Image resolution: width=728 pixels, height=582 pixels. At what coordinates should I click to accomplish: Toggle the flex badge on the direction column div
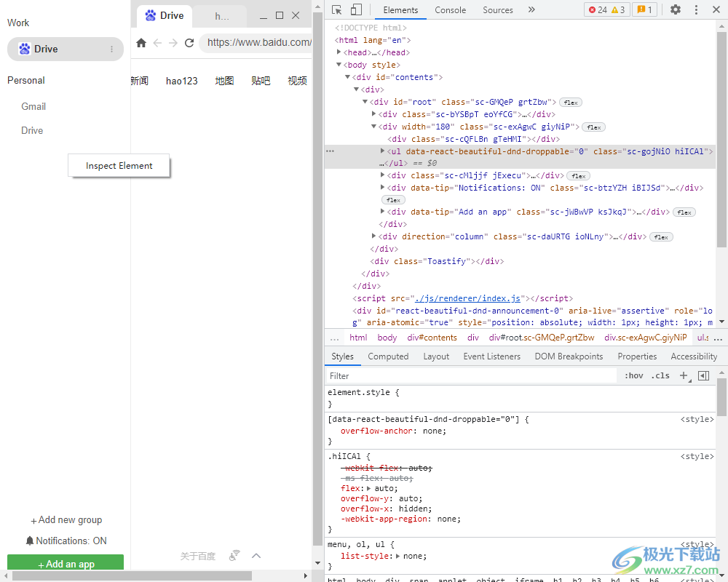pyautogui.click(x=661, y=237)
